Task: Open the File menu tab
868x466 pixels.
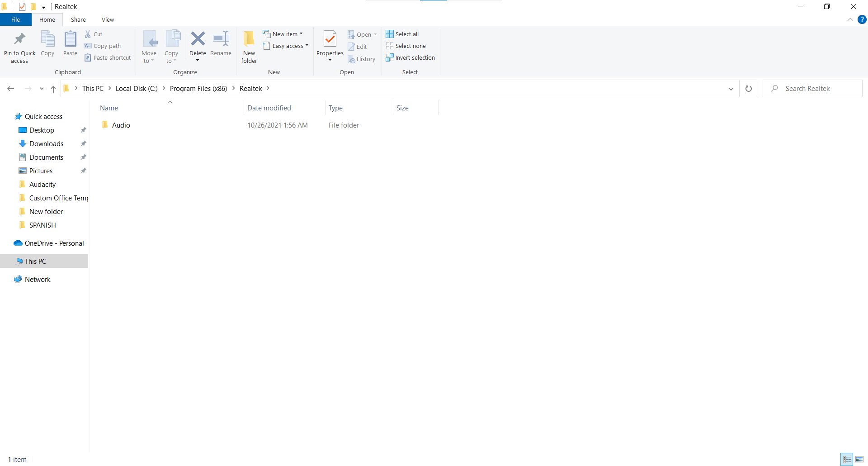Action: [x=15, y=20]
